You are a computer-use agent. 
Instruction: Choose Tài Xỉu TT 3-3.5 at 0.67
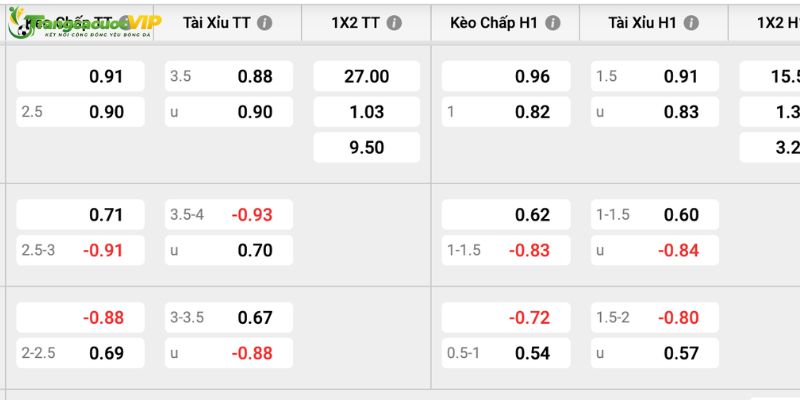point(229,317)
